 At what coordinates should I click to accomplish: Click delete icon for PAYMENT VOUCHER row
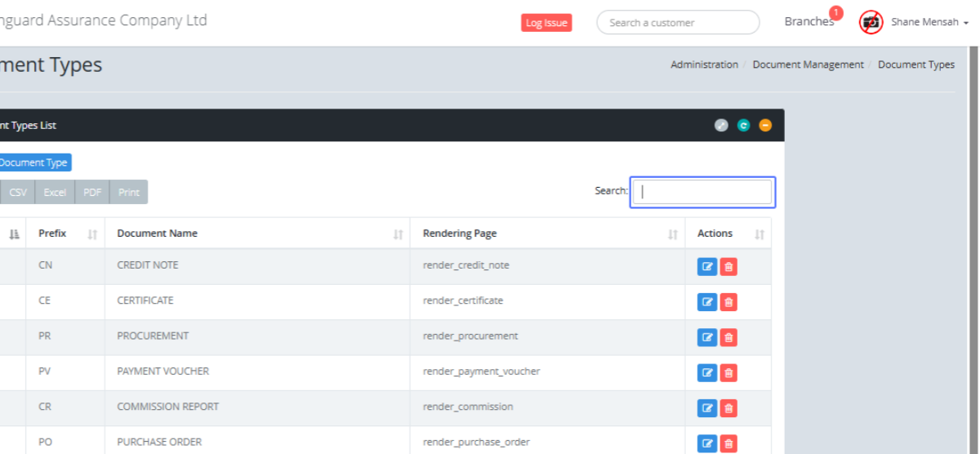728,372
